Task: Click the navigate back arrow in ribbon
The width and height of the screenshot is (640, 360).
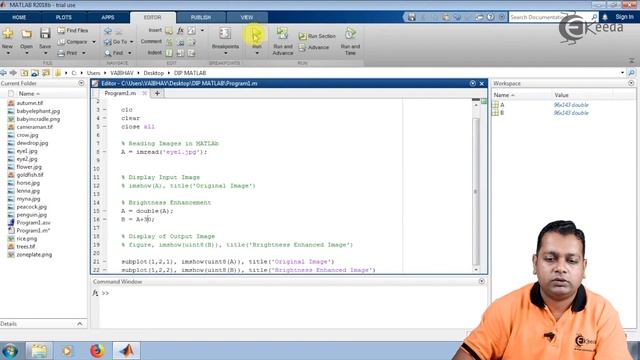Action: [x=108, y=31]
